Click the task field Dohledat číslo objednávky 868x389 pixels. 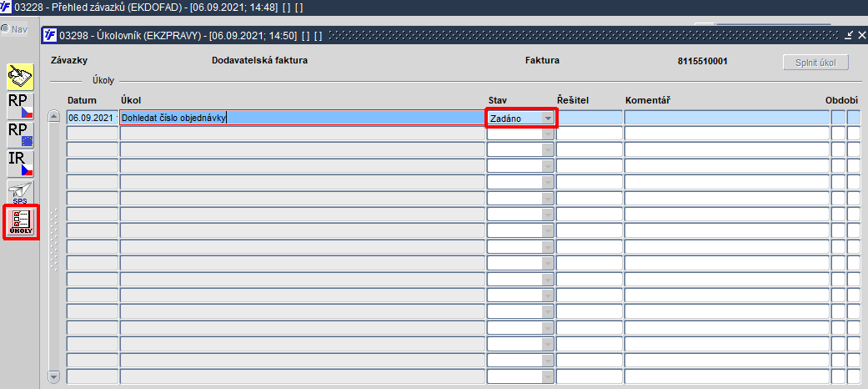point(302,118)
